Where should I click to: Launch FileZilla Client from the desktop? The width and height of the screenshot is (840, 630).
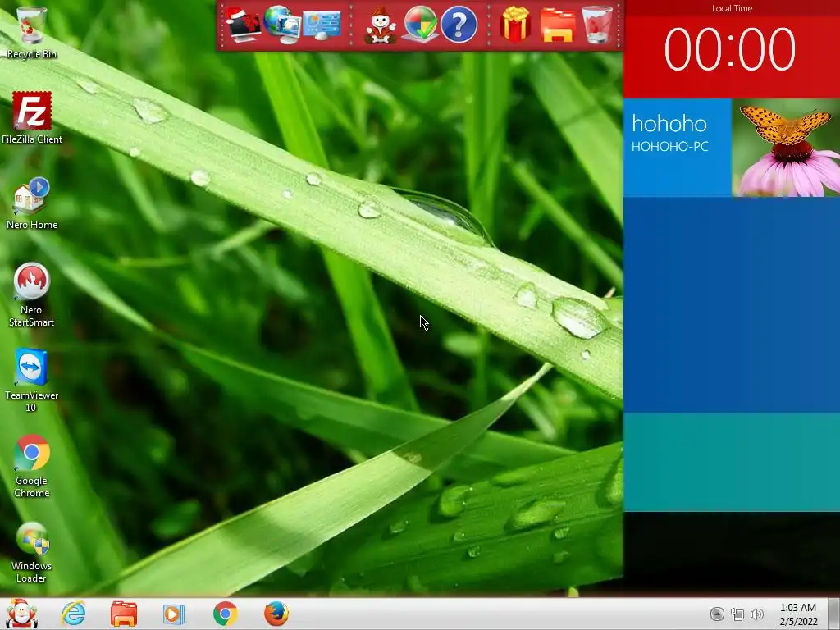(32, 118)
